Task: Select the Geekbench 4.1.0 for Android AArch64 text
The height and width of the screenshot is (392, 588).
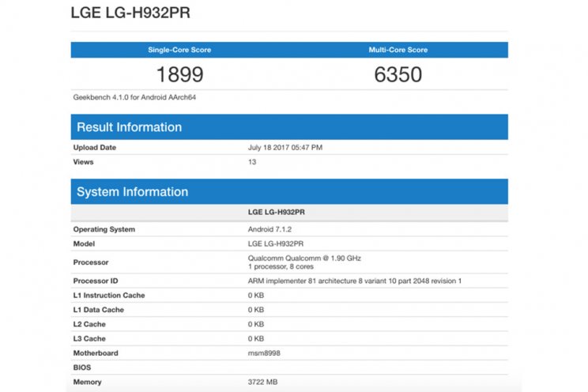Action: point(134,97)
